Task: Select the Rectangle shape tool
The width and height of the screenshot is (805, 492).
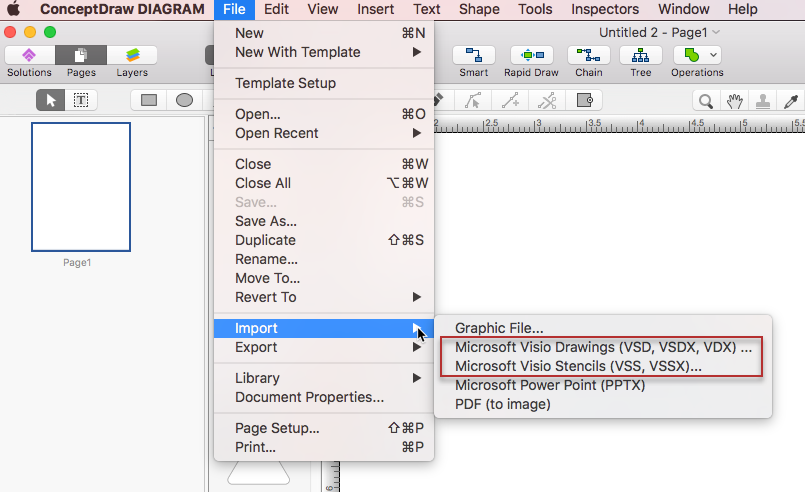Action: pos(149,100)
